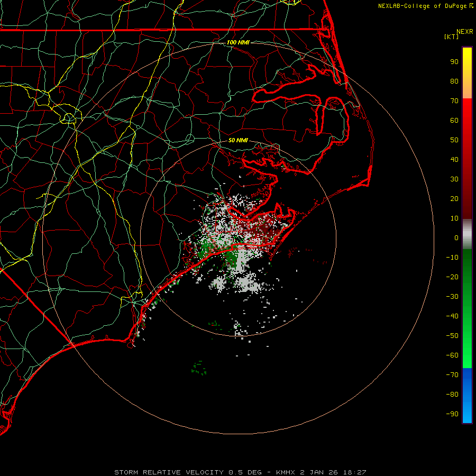Click the positive 20 knots scale label
The width and height of the screenshot is (476, 476).
(x=454, y=199)
